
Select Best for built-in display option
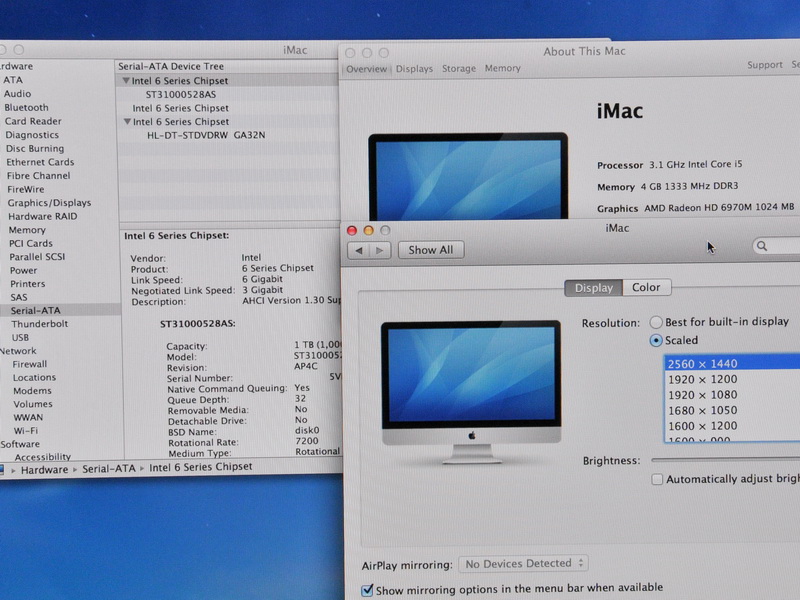(656, 322)
